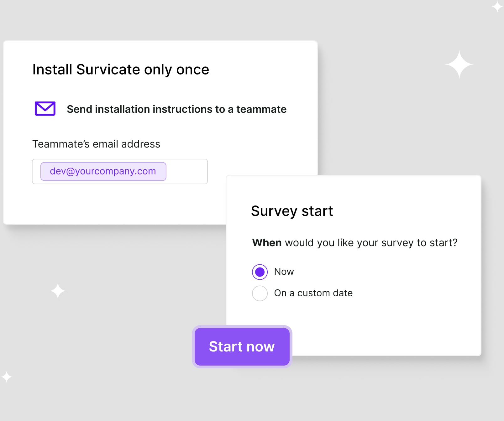The height and width of the screenshot is (421, 504).
Task: Click the bold word When in the question
Action: click(x=267, y=243)
